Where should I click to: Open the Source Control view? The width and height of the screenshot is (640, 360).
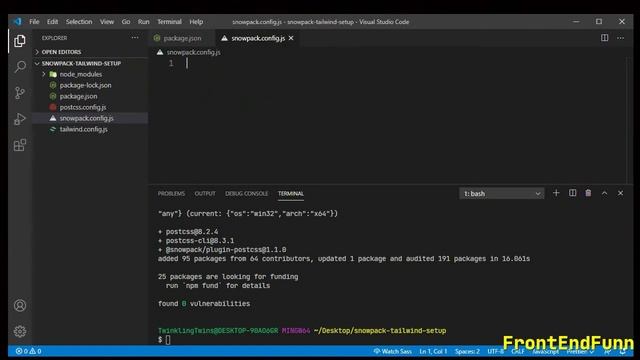pyautogui.click(x=20, y=93)
